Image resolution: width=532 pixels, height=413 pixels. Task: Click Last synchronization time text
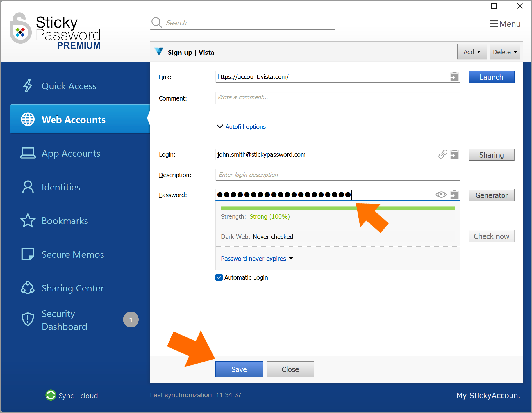coord(196,395)
